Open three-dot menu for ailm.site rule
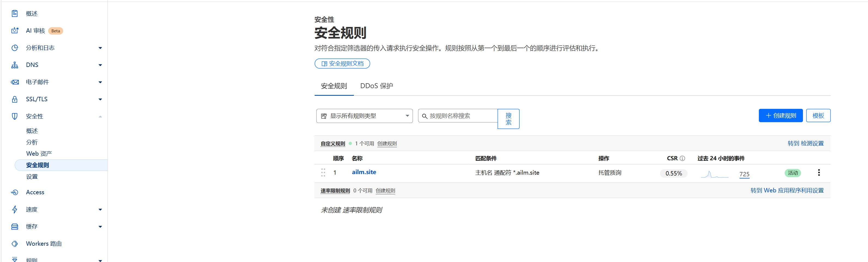The width and height of the screenshot is (868, 262). click(x=818, y=173)
